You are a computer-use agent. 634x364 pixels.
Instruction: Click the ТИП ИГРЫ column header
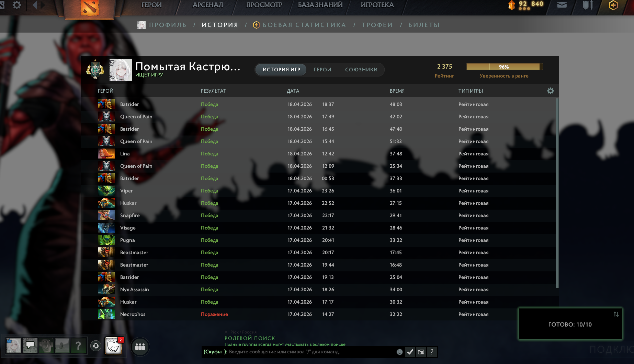[471, 91]
